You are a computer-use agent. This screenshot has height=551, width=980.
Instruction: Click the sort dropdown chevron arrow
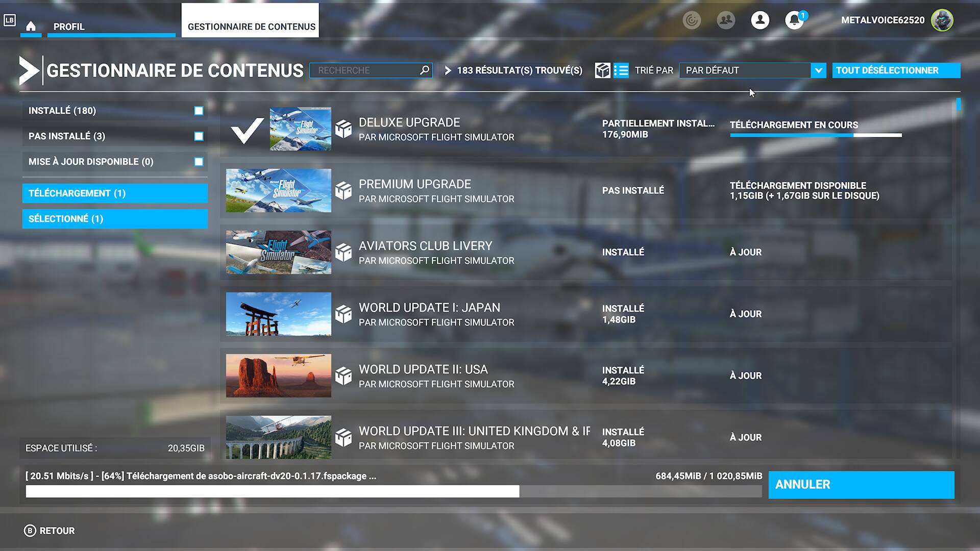[x=818, y=70]
